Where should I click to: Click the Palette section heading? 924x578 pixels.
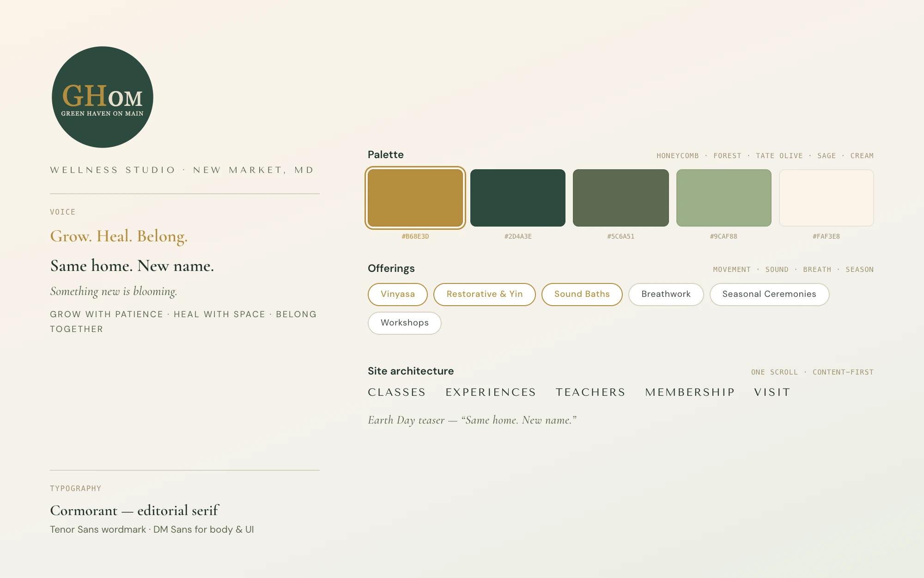386,155
